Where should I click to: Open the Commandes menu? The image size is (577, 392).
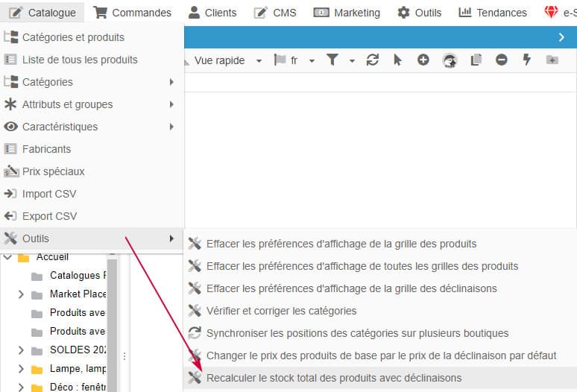coord(133,13)
